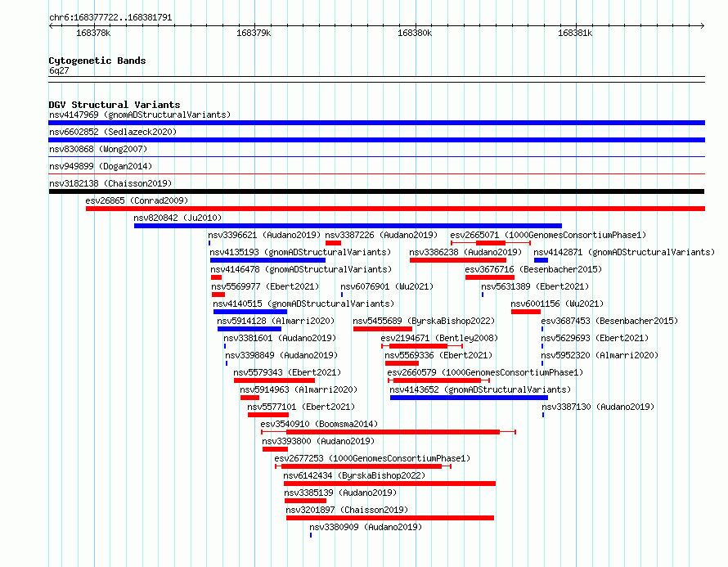728x567 pixels.
Task: Select esv3540910 (Boomsma2014) label
Action: point(319,424)
